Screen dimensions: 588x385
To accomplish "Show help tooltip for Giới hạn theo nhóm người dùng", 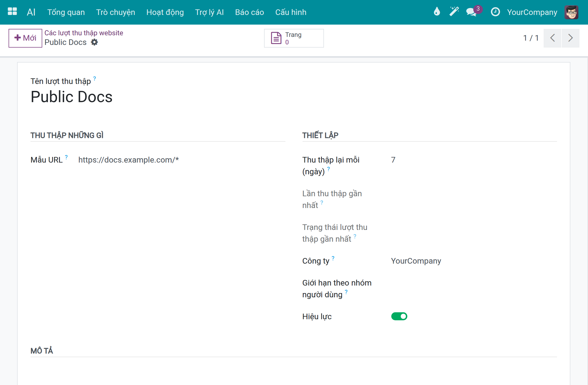I will (346, 292).
